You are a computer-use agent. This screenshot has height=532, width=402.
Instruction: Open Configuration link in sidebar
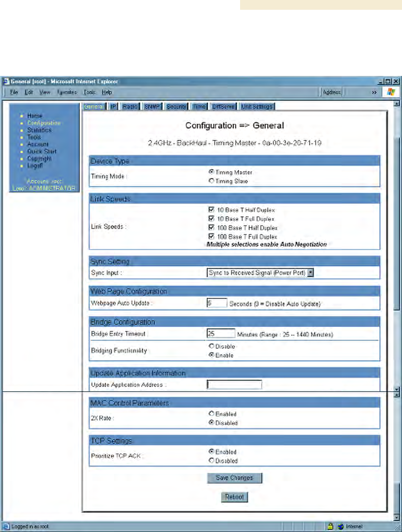tap(44, 123)
